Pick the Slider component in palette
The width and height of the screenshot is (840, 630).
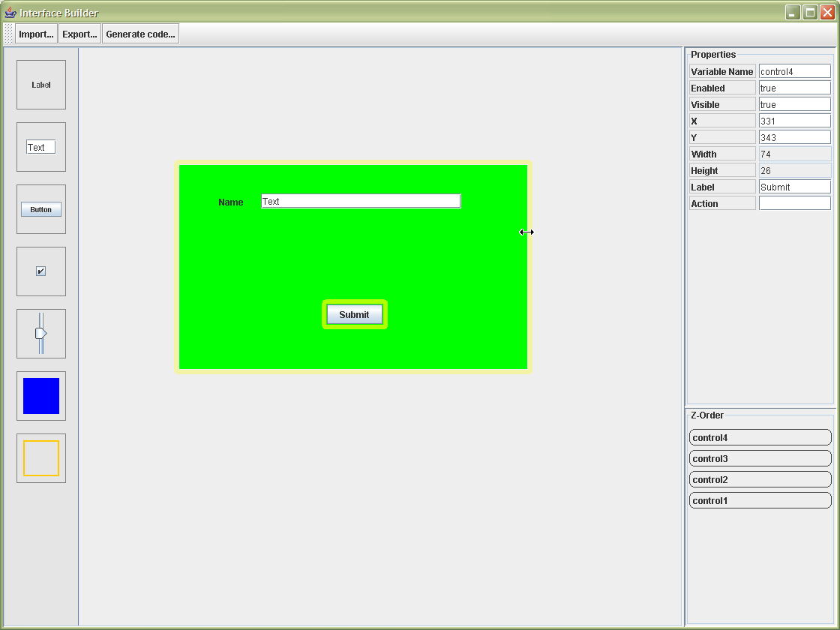click(x=41, y=334)
